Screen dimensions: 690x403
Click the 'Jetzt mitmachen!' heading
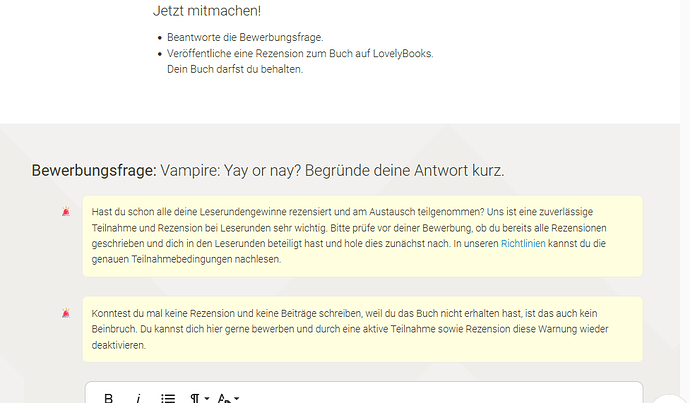[x=207, y=11]
